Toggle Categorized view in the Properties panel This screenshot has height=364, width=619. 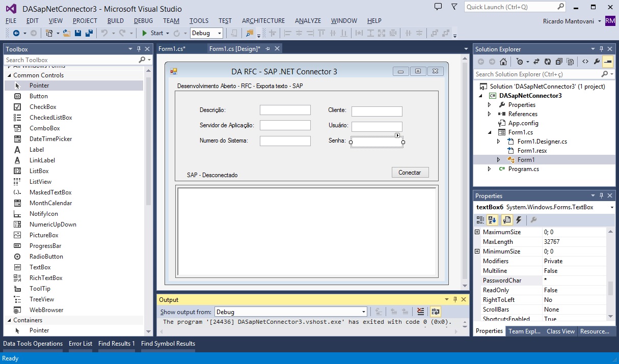coord(480,220)
